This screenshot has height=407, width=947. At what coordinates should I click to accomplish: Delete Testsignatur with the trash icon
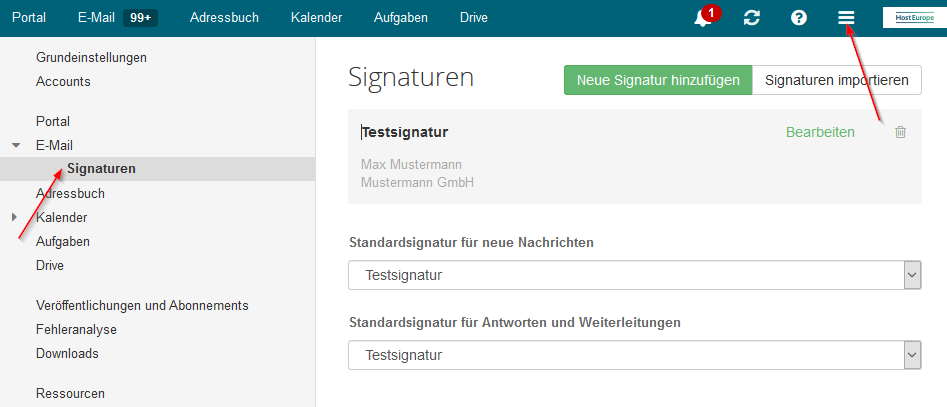[x=900, y=132]
